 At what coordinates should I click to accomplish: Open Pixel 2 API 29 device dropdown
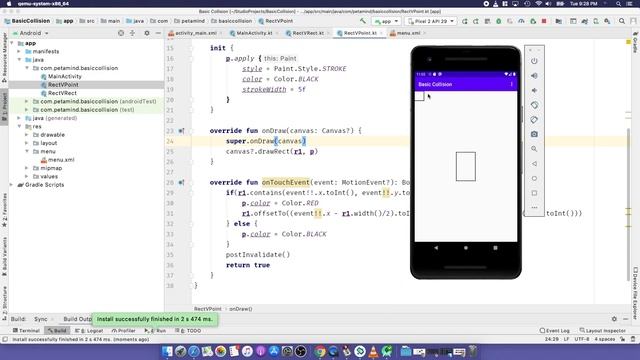[x=431, y=21]
